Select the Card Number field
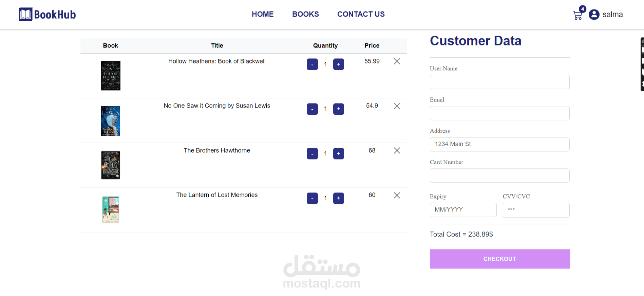644x296 pixels. pos(500,175)
